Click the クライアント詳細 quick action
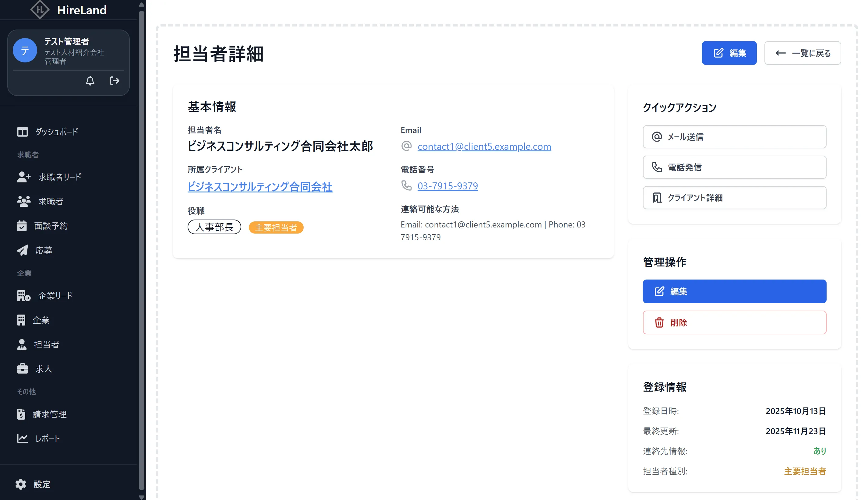 pyautogui.click(x=734, y=198)
